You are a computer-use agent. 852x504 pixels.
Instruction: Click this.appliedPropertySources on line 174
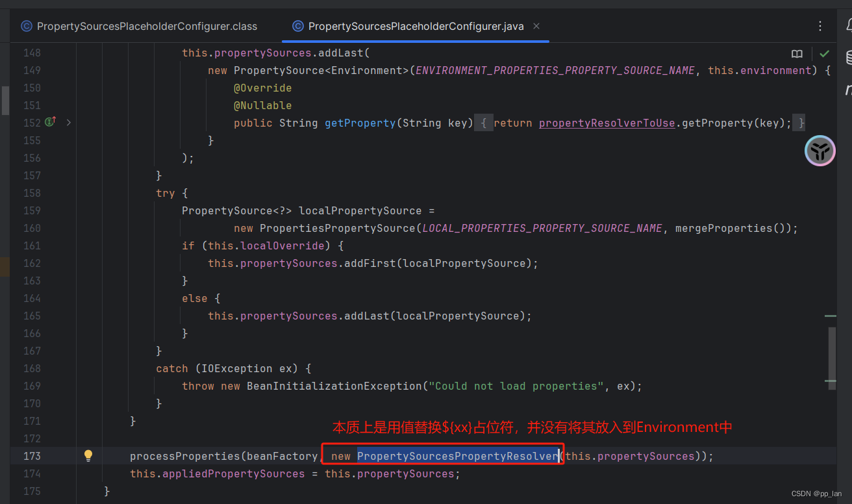click(x=218, y=473)
